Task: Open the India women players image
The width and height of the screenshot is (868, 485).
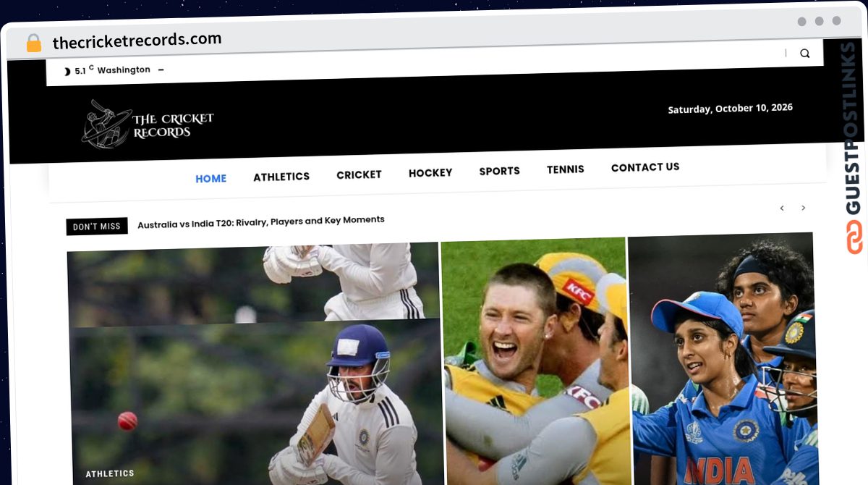Action: 723,360
